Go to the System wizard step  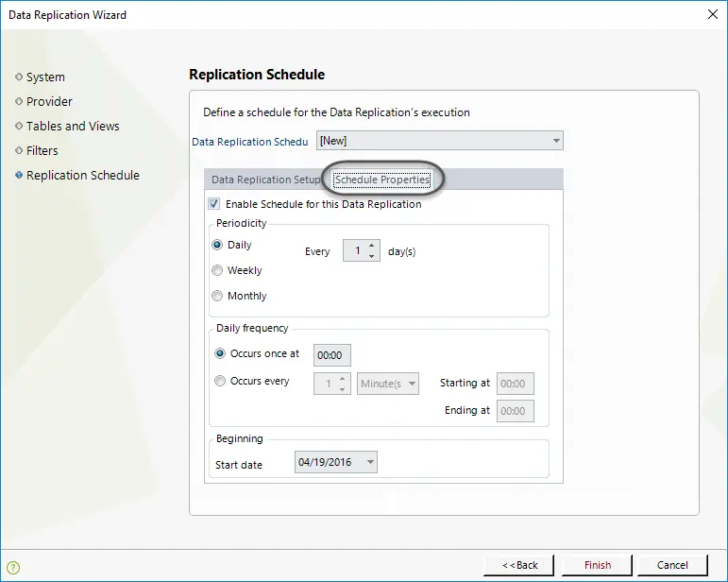[40, 77]
